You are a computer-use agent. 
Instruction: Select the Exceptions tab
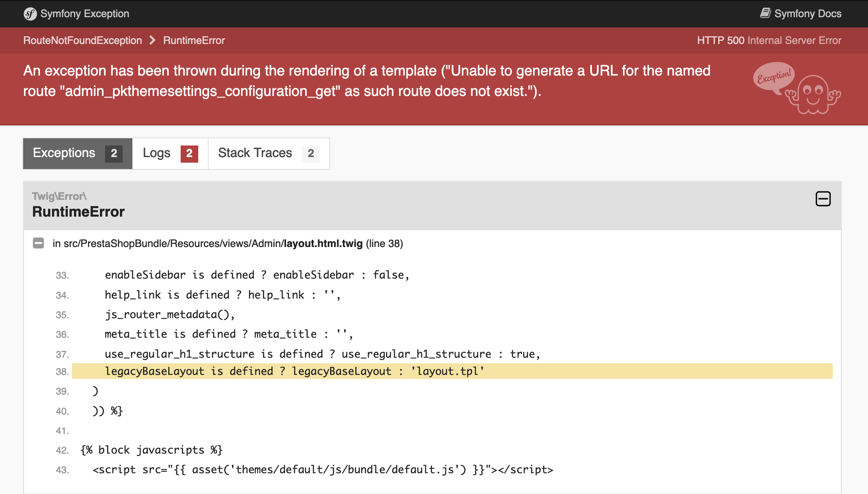pyautogui.click(x=64, y=153)
